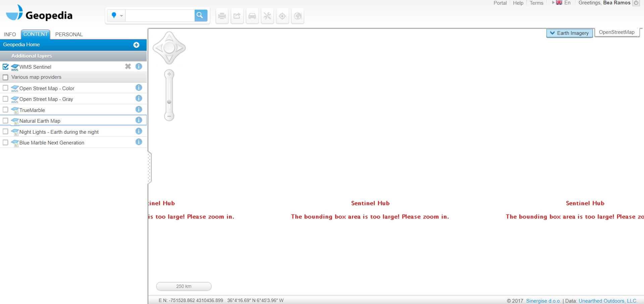Click the Geopedia logo
Screen dimensions: 644x304
click(x=39, y=13)
